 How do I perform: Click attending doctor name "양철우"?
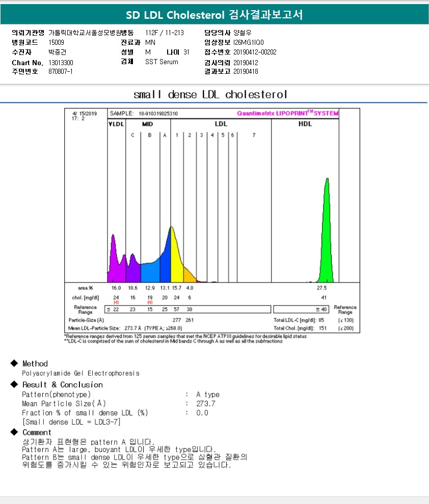(x=243, y=33)
